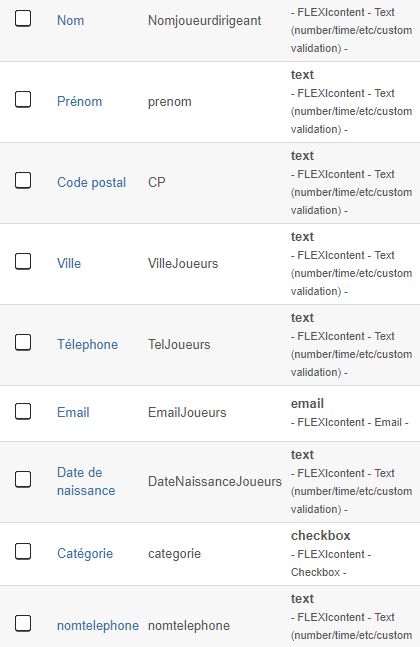Edit the Télephone field
Image resolution: width=420 pixels, height=647 pixels.
pyautogui.click(x=87, y=344)
